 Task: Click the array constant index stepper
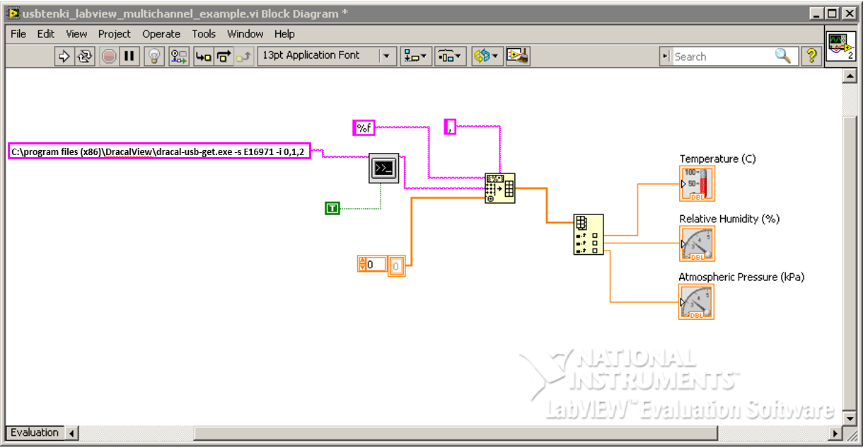pyautogui.click(x=363, y=265)
